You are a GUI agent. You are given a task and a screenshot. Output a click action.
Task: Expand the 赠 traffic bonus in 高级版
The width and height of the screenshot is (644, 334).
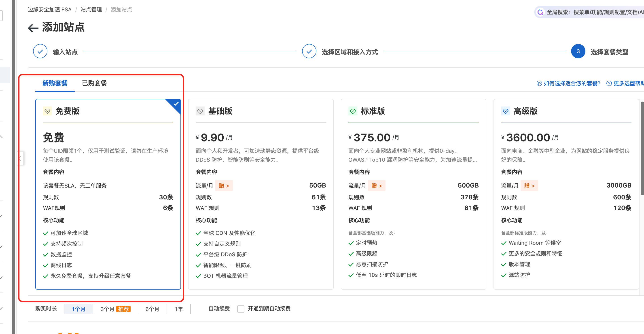point(529,186)
